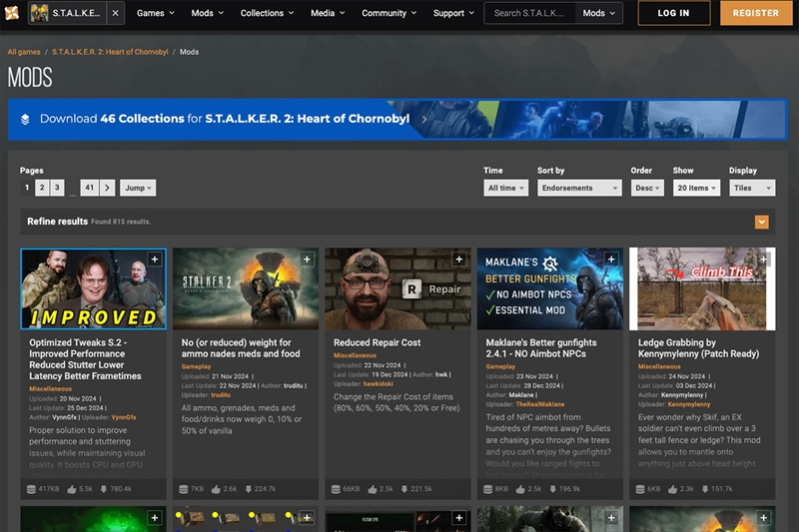Add the green-glow mod in second row via plus icon
The height and width of the screenshot is (532, 799).
(155, 518)
